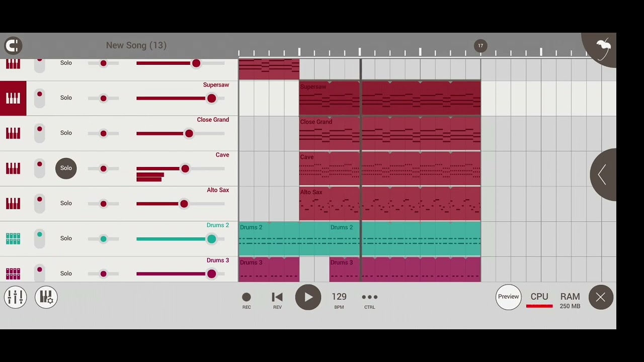Click the Drums 2 volume slider knob

point(211,239)
